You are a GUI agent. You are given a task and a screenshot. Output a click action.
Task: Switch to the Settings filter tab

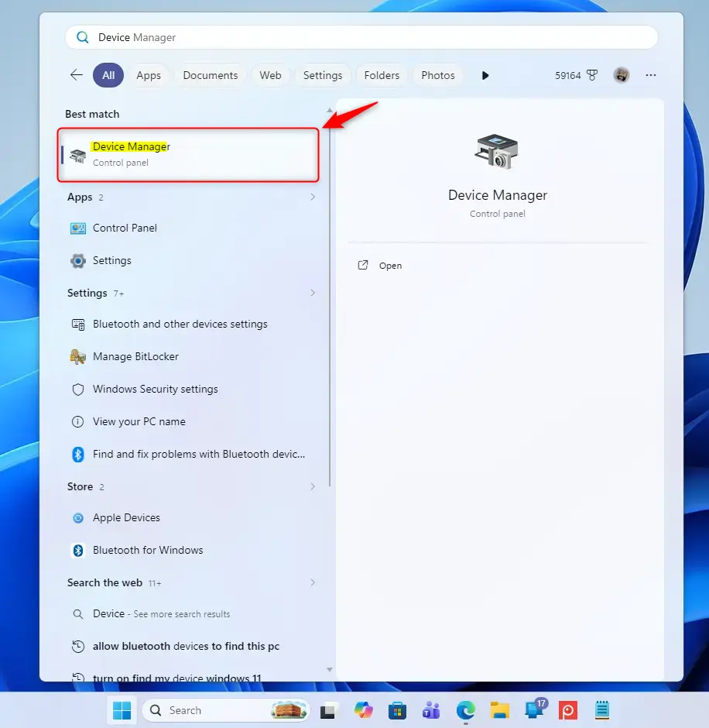click(x=323, y=75)
